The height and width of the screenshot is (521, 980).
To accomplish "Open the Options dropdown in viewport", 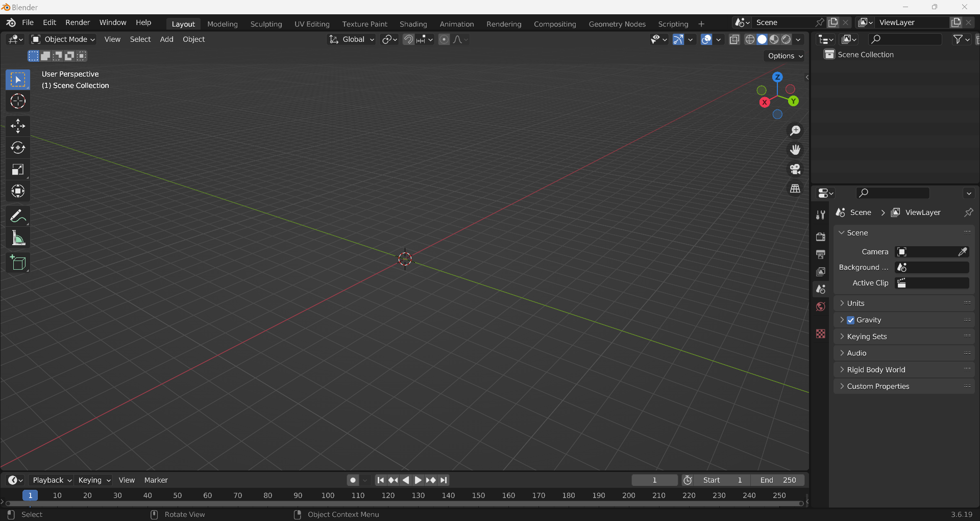I will pos(785,56).
